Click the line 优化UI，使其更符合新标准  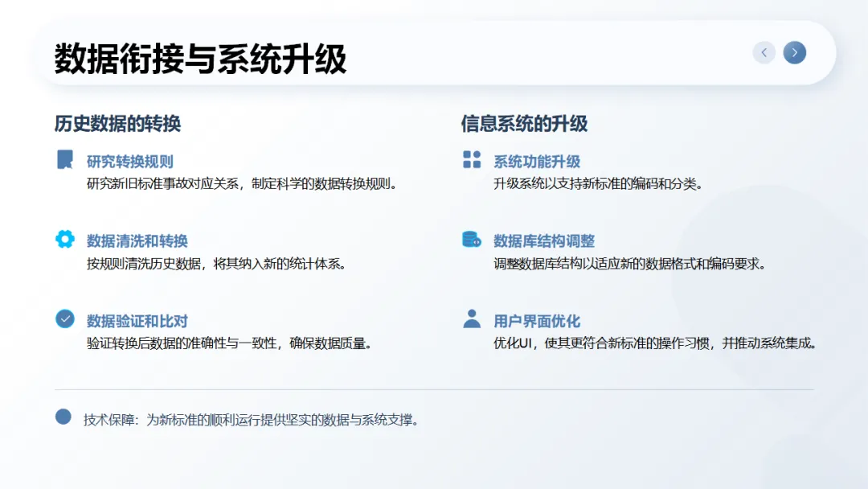click(x=656, y=343)
